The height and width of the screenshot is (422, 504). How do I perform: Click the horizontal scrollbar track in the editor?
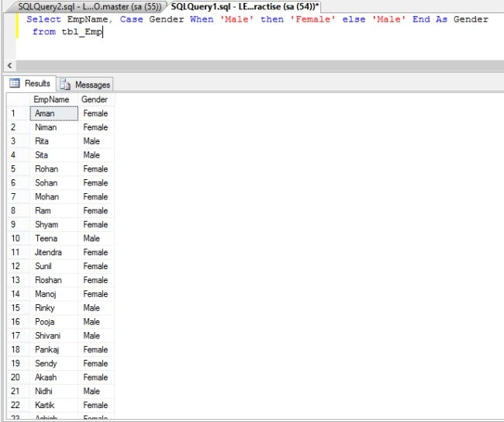coord(260,66)
